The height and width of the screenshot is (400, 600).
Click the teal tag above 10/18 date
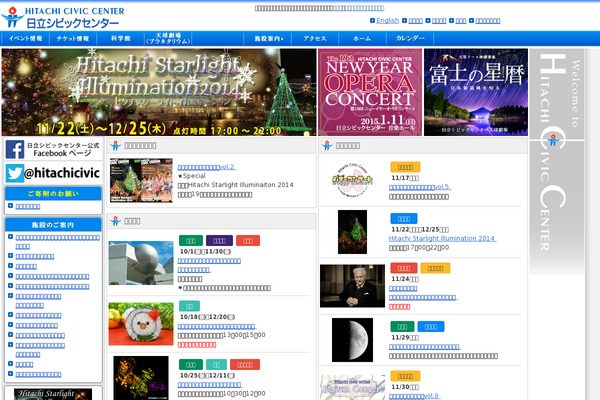189,306
